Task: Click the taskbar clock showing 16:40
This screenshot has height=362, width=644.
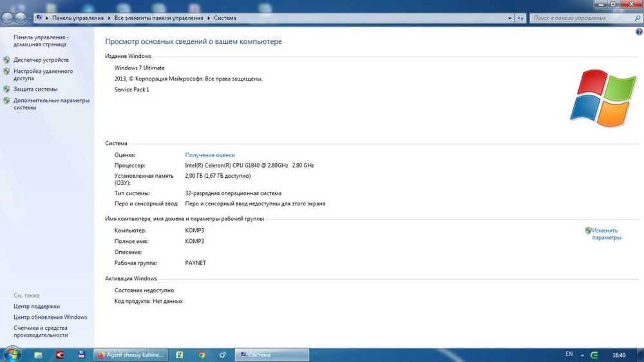Action: pos(619,355)
